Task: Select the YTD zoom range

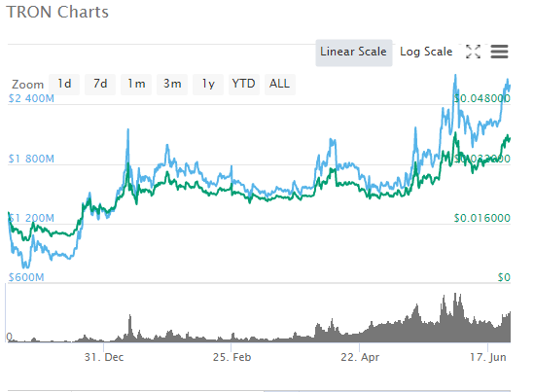Action: pyautogui.click(x=244, y=84)
